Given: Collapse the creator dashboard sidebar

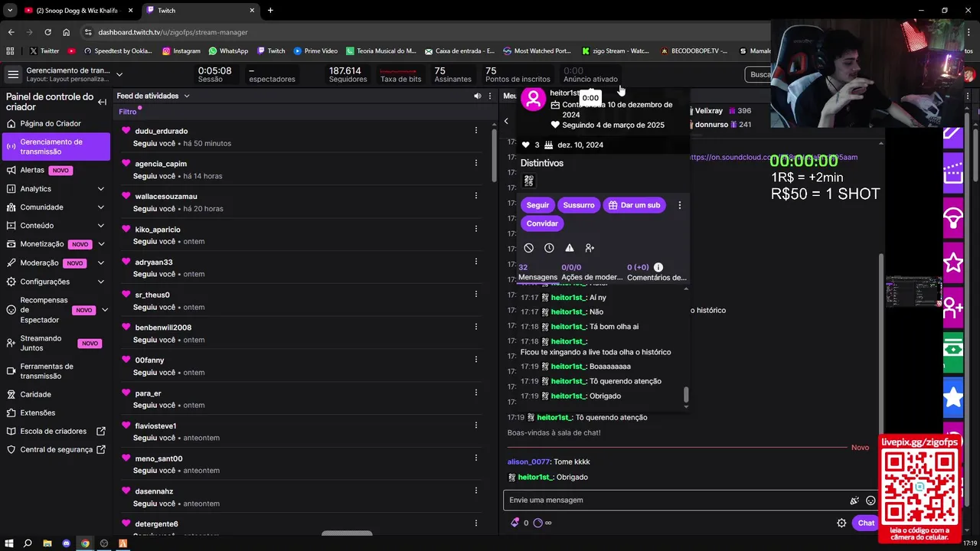Looking at the screenshot, I should pos(102,102).
